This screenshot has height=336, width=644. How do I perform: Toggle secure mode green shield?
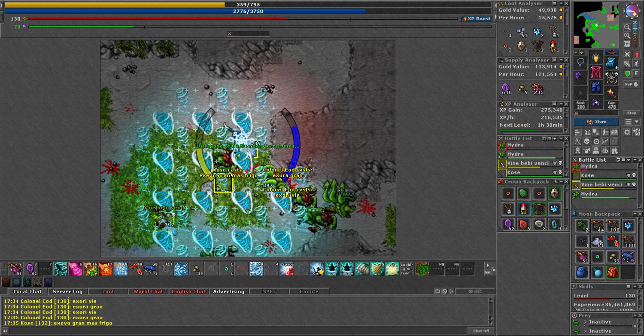coord(627,74)
